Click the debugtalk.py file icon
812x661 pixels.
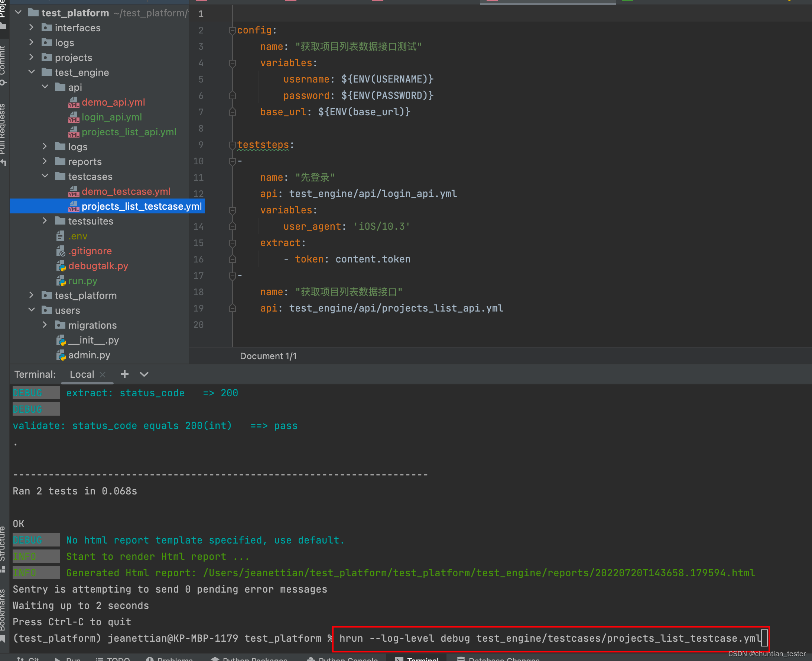coord(61,266)
